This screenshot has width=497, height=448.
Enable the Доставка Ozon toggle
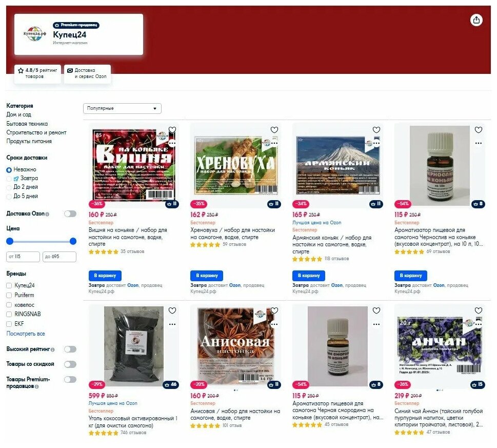[70, 213]
